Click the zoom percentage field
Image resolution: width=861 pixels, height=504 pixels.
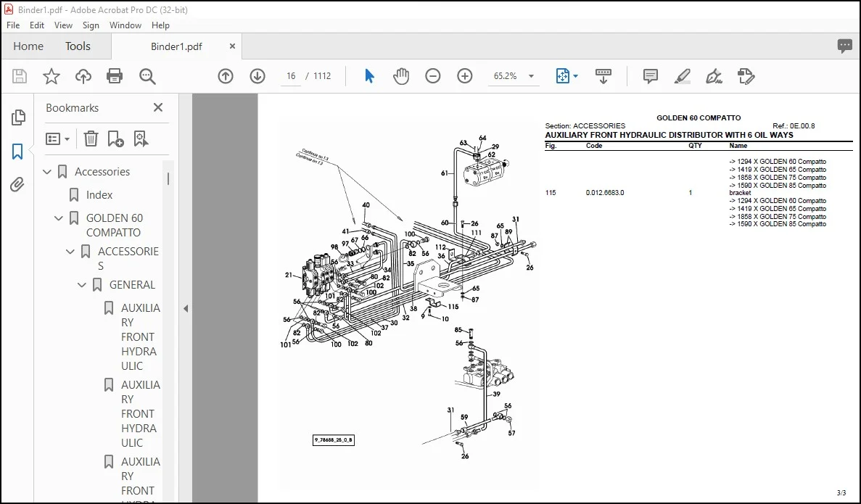[x=505, y=76]
